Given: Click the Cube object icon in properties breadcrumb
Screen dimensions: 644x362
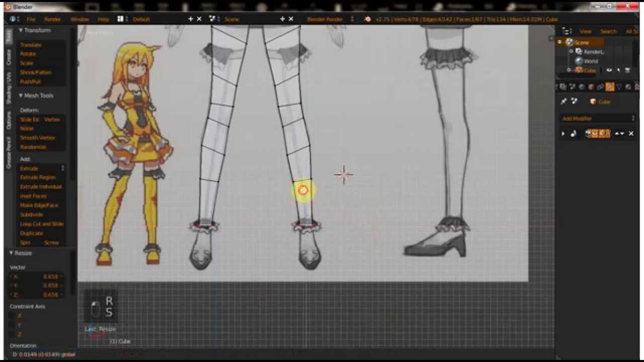Looking at the screenshot, I should click(593, 102).
